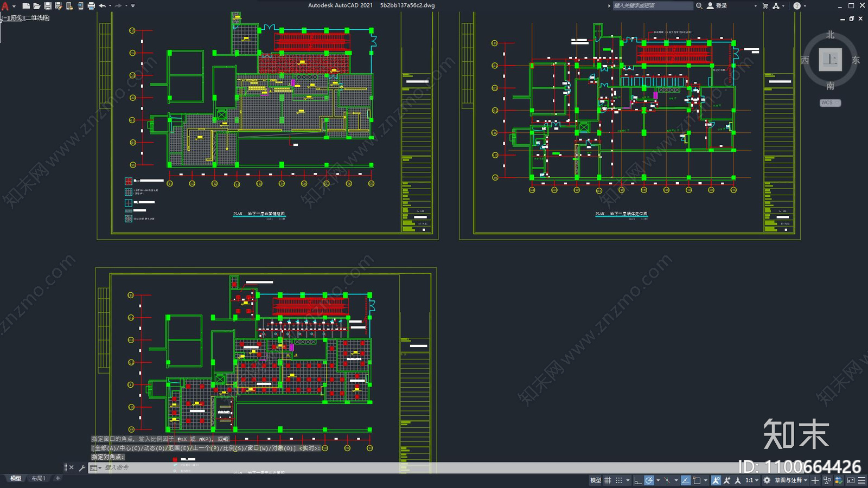Image resolution: width=868 pixels, height=488 pixels.
Task: Expand the redo history dropdown arrow
Action: pyautogui.click(x=126, y=6)
